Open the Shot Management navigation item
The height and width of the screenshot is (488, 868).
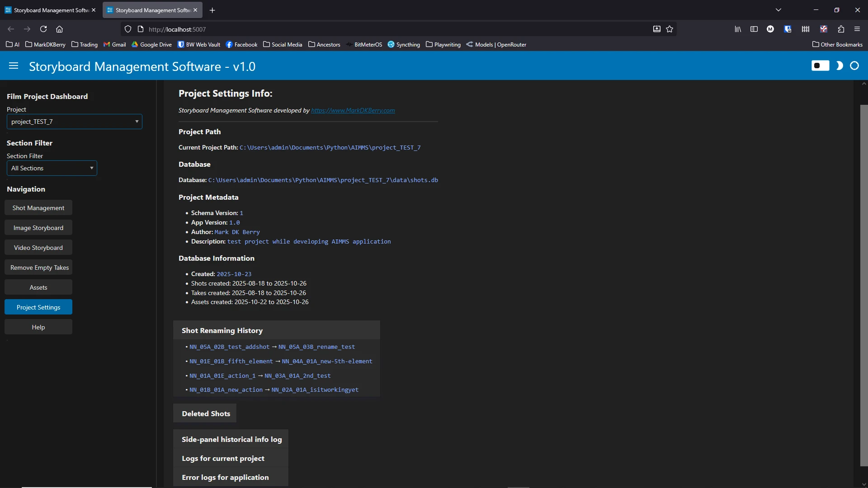(38, 208)
